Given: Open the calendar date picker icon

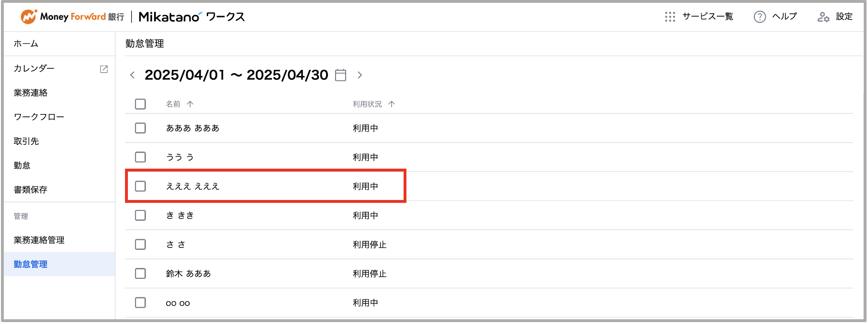Looking at the screenshot, I should (x=340, y=75).
